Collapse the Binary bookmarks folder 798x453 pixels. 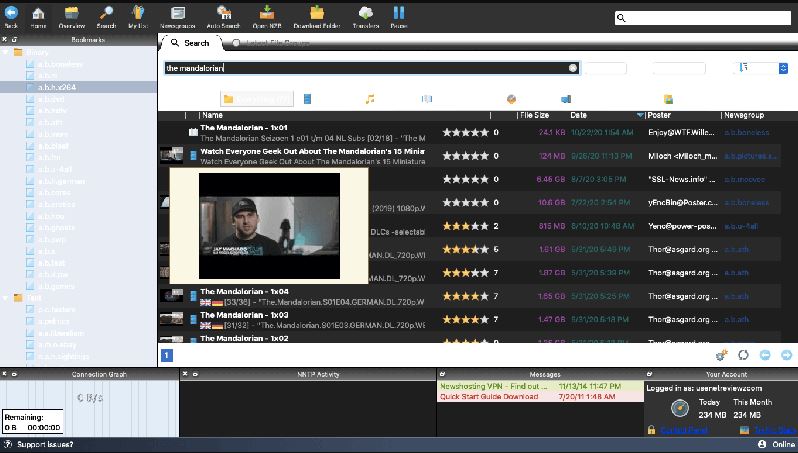[6, 52]
